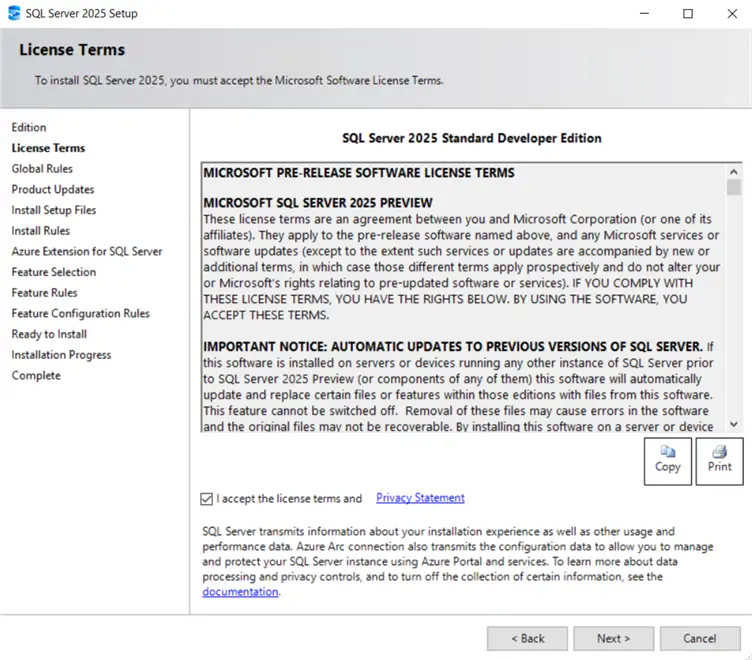The image size is (752, 660).
Task: Click the Print license terms button
Action: 719,461
